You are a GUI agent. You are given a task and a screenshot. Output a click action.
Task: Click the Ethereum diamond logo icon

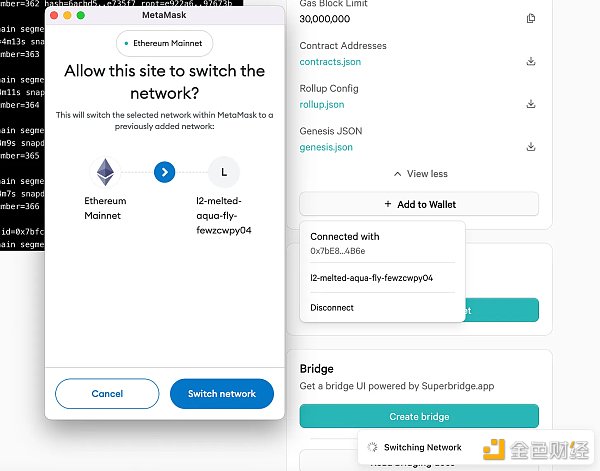(105, 173)
